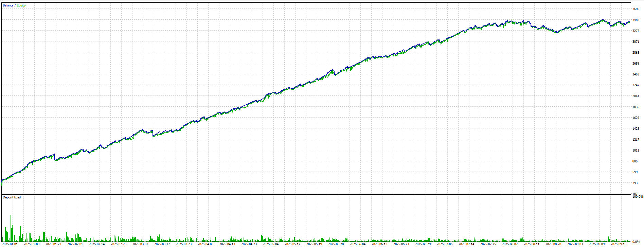The image size is (644, 247).
Task: Click the 2025.09.18 date label
Action: click(619, 244)
